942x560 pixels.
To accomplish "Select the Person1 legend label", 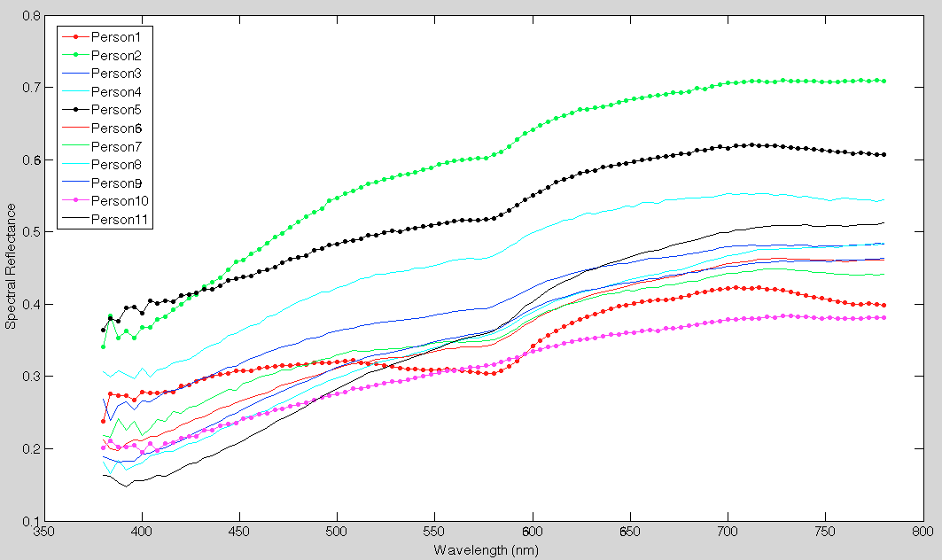I will pyautogui.click(x=118, y=36).
